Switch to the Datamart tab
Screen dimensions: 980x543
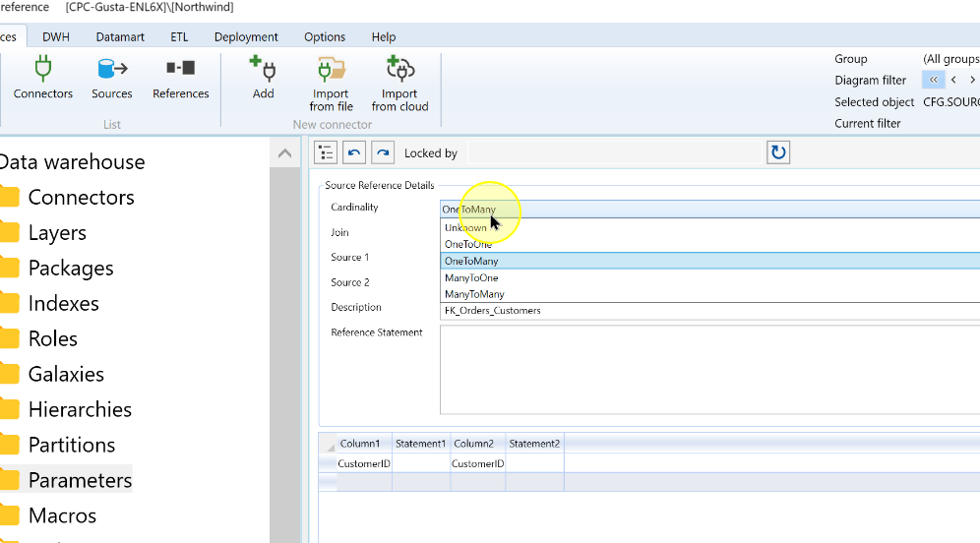tap(120, 36)
